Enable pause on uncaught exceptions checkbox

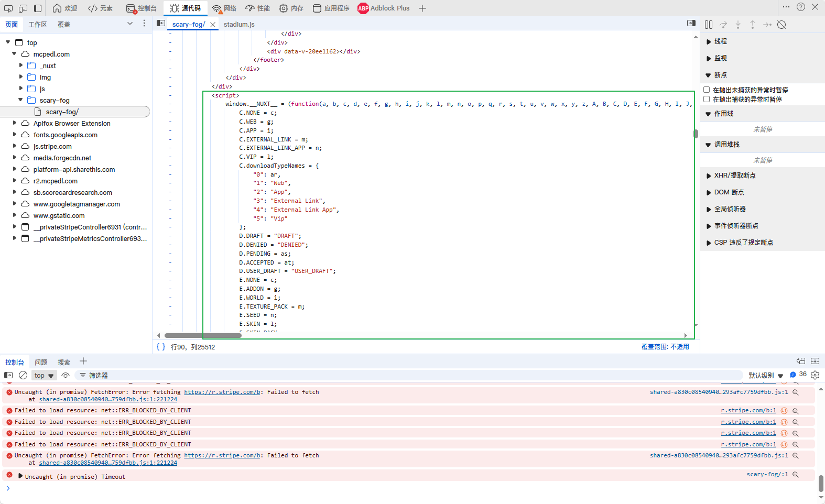coord(707,90)
